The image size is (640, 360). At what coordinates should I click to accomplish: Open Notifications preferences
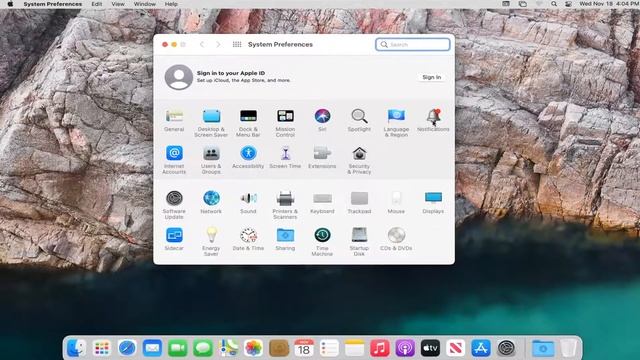(x=433, y=120)
